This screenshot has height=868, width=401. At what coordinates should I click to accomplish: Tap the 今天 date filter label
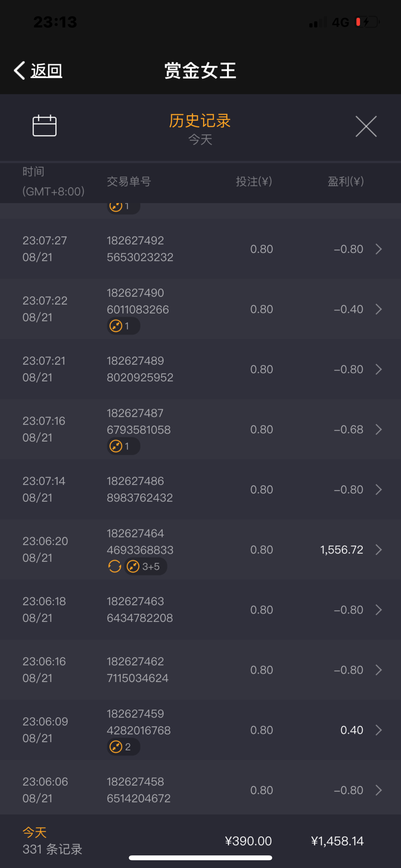200,139
